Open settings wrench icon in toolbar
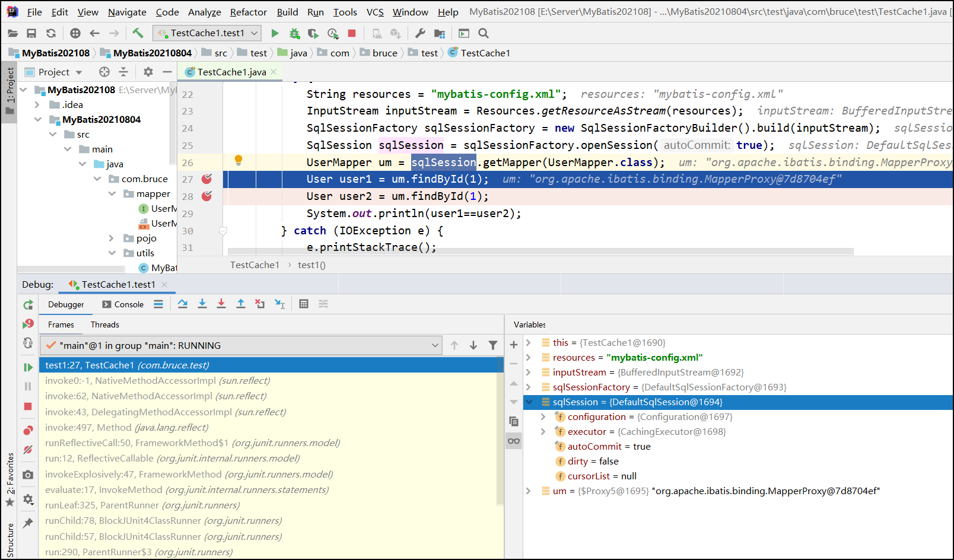Viewport: 954px width, 560px height. click(x=420, y=33)
